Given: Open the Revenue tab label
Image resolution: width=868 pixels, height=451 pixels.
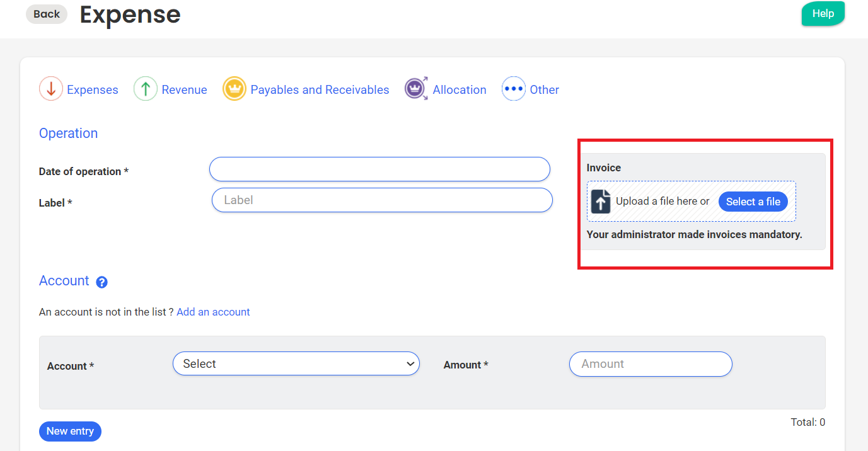Looking at the screenshot, I should pos(184,90).
